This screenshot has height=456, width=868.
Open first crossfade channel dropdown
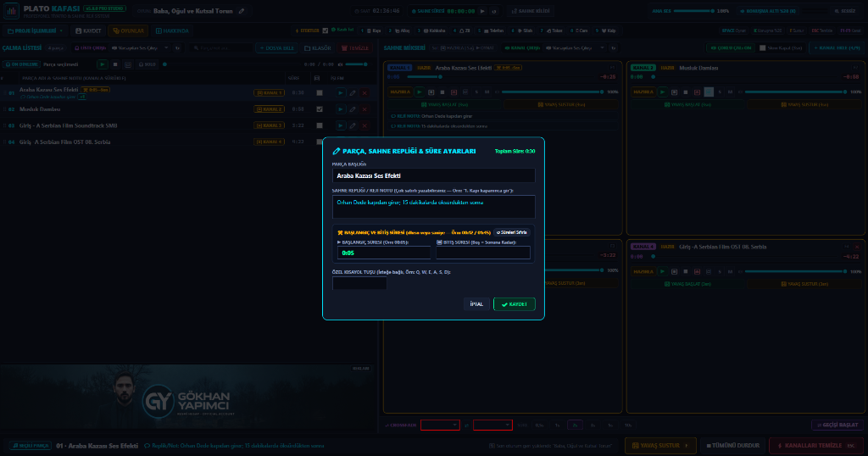coord(440,425)
